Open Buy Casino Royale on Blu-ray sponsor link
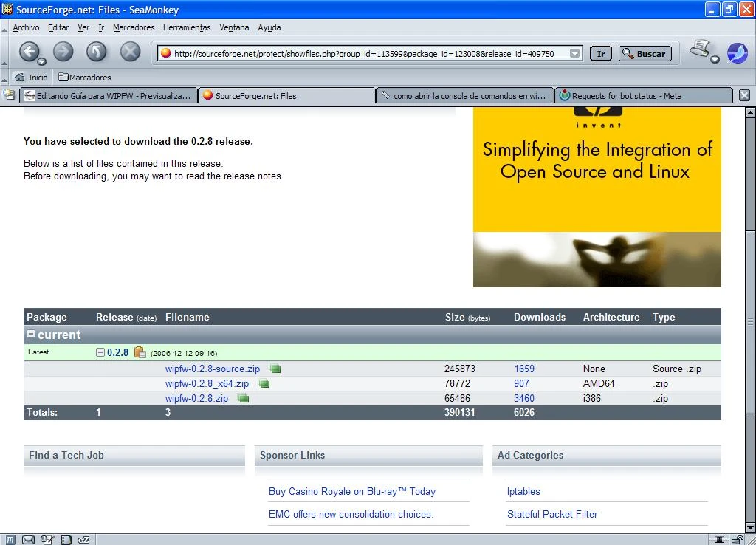The height and width of the screenshot is (545, 756). click(x=352, y=492)
